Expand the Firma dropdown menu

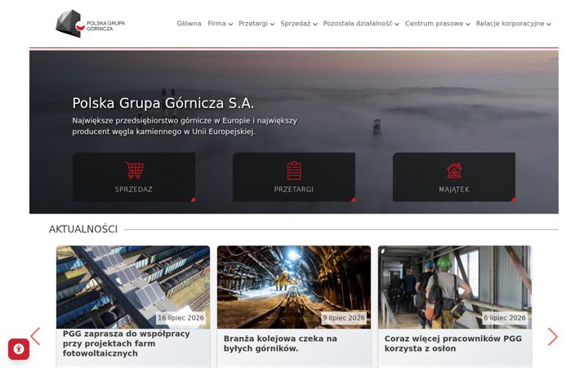tap(220, 24)
